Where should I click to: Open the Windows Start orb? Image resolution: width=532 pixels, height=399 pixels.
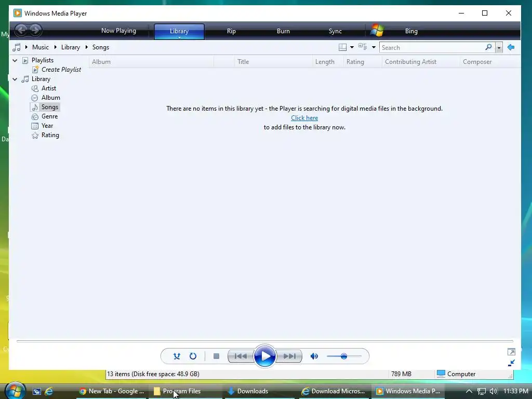pyautogui.click(x=15, y=391)
